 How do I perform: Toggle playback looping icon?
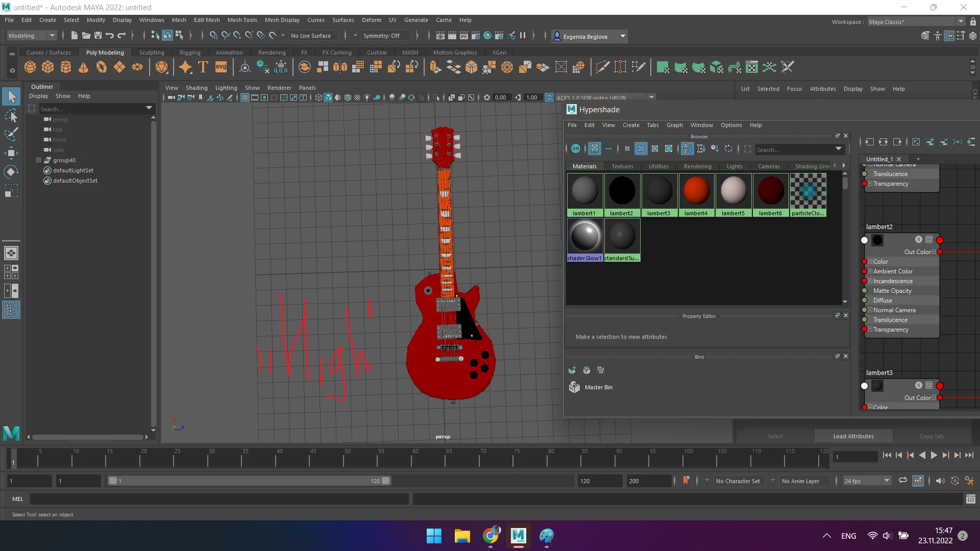[x=903, y=481]
